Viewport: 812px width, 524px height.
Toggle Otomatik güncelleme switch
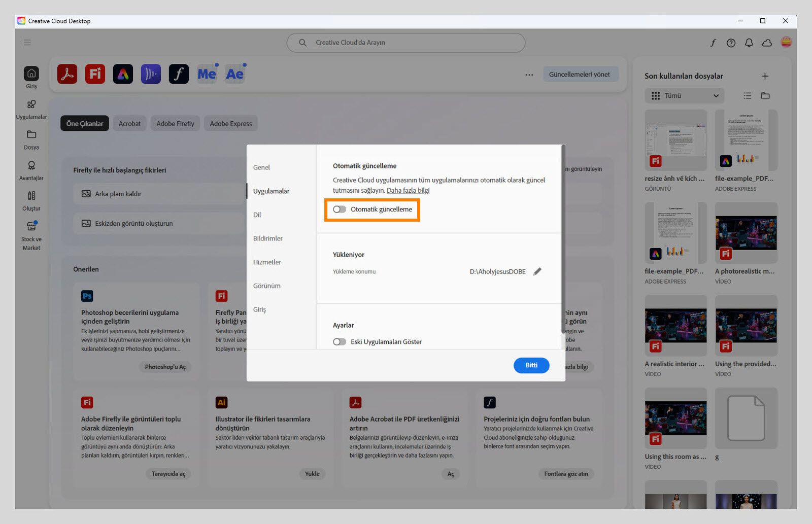tap(340, 209)
